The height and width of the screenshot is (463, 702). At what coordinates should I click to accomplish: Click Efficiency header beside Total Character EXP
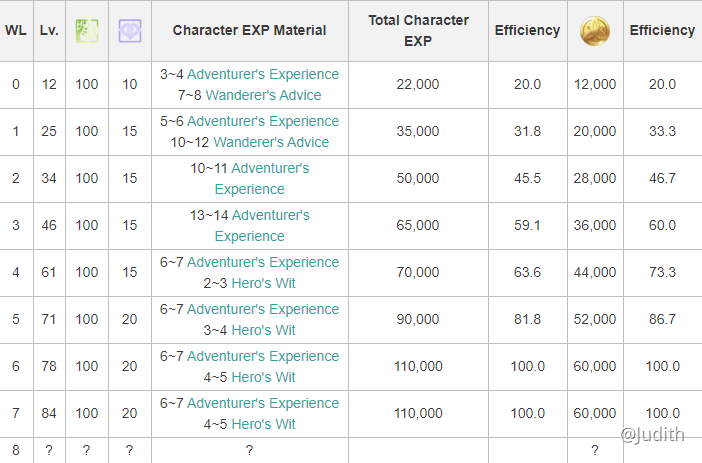tap(527, 30)
